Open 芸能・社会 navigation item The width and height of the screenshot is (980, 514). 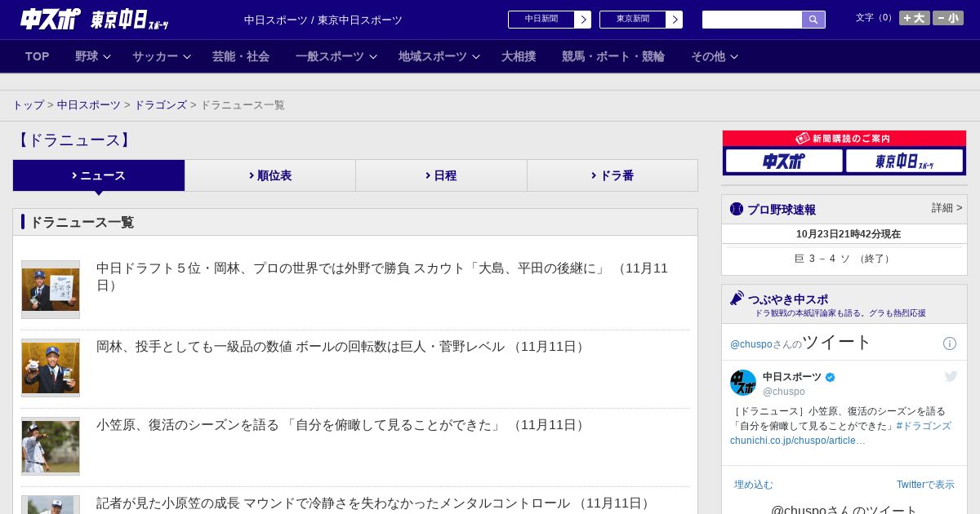(241, 56)
